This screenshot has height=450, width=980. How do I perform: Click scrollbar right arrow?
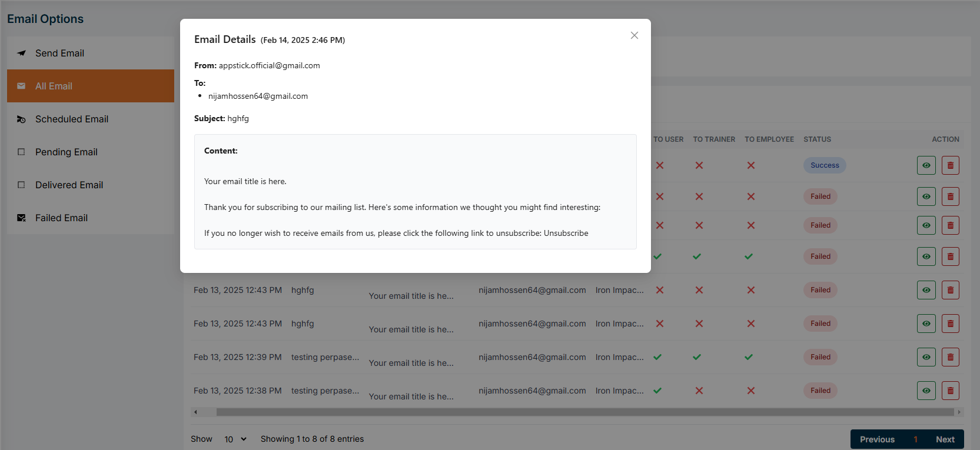click(x=959, y=412)
